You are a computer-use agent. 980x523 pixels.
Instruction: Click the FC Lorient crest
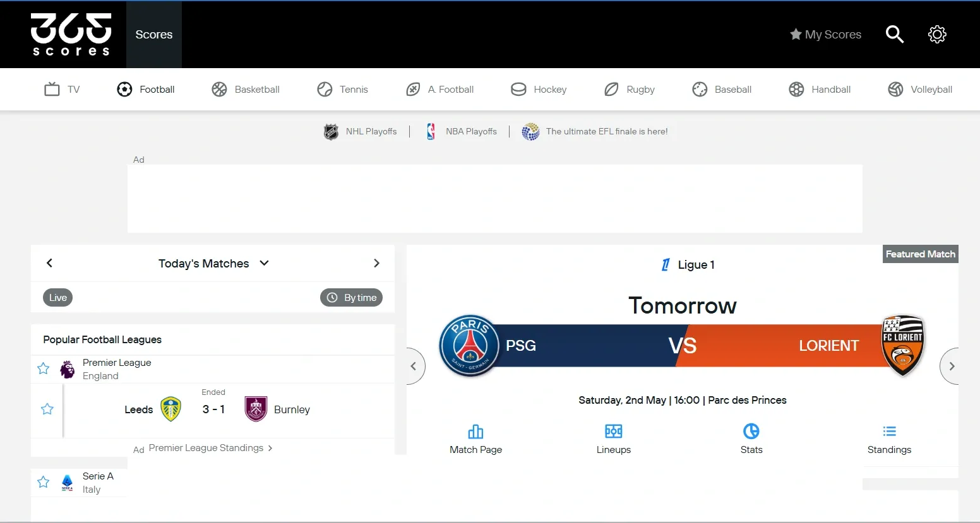(903, 346)
